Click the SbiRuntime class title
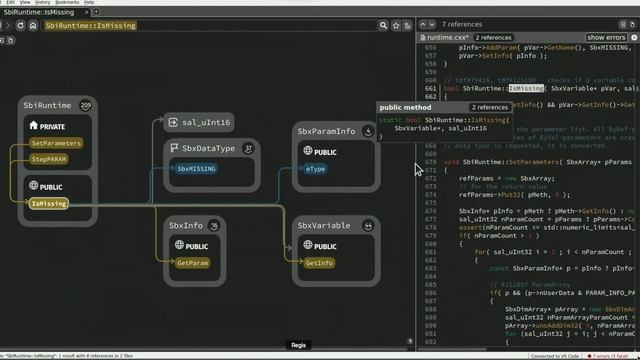 pos(47,105)
